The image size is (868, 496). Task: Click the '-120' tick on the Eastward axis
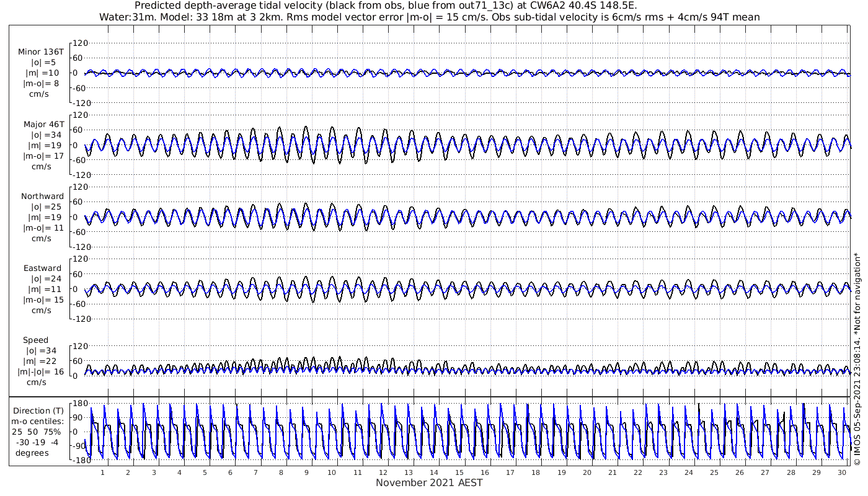[x=81, y=319]
